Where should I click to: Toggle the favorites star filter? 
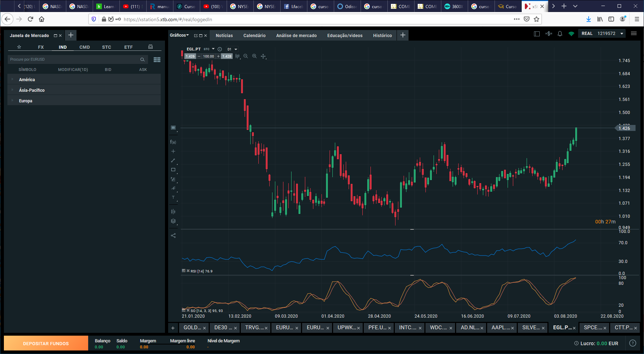[19, 47]
